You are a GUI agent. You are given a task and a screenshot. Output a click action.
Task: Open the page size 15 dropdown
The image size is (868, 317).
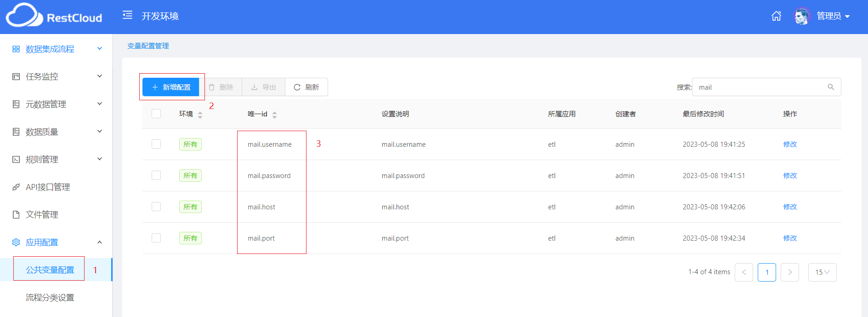click(822, 272)
